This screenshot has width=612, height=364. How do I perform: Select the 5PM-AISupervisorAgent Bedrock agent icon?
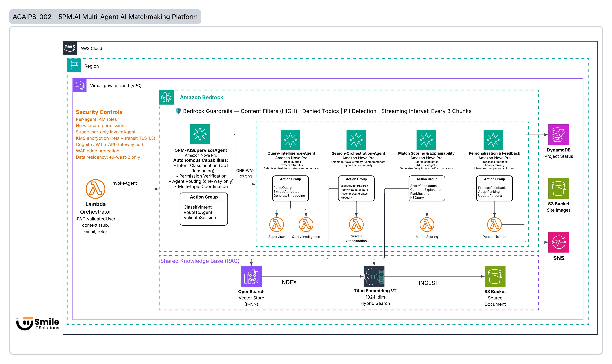[x=200, y=134]
